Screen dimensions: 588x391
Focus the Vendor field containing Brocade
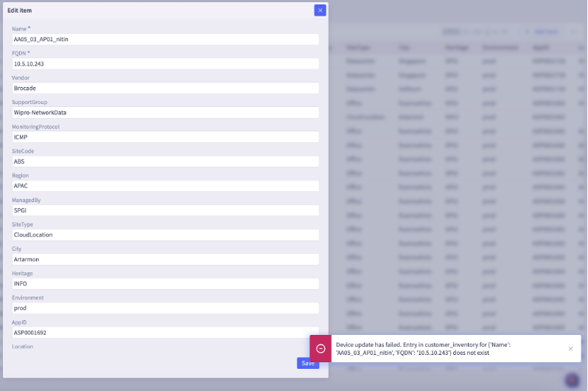point(165,89)
